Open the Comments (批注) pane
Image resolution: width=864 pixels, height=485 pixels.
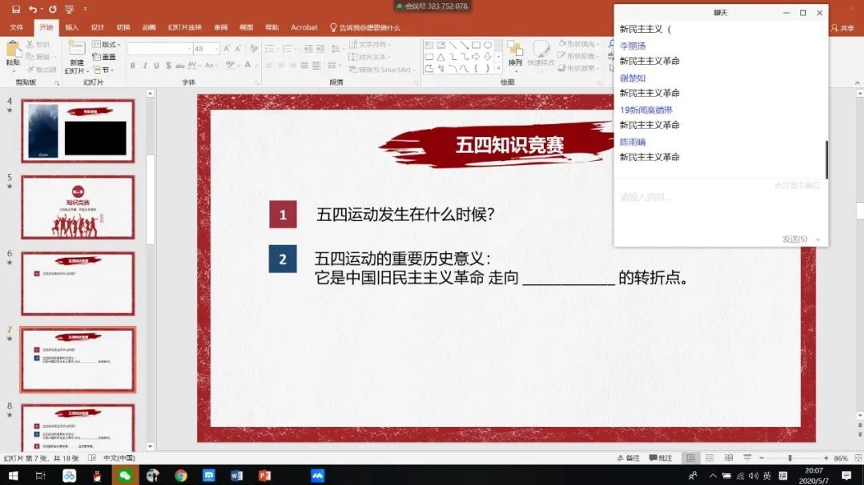[661, 458]
